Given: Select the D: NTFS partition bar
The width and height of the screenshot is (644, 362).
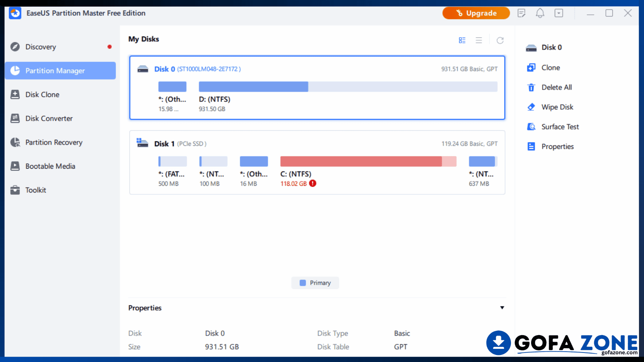Looking at the screenshot, I should tap(348, 86).
